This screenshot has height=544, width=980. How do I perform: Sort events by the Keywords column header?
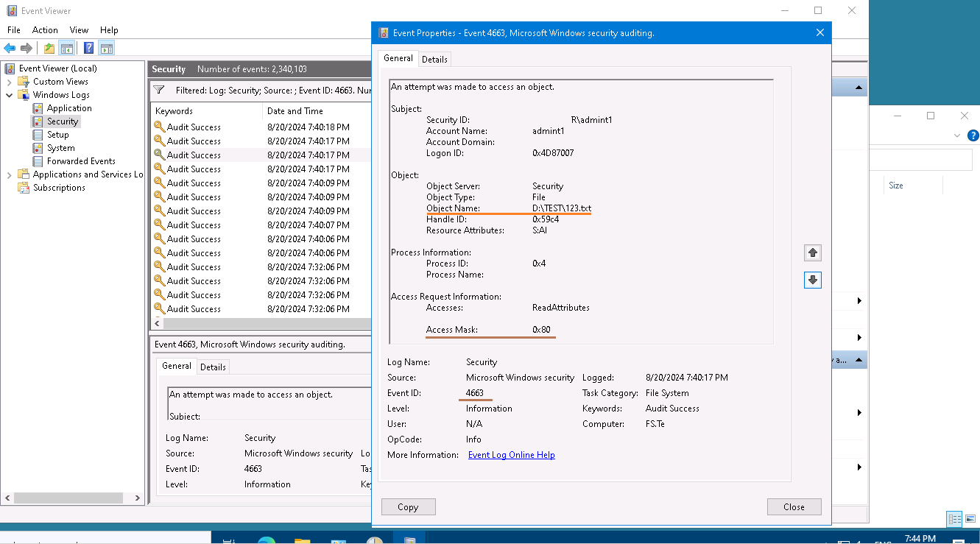click(x=206, y=111)
